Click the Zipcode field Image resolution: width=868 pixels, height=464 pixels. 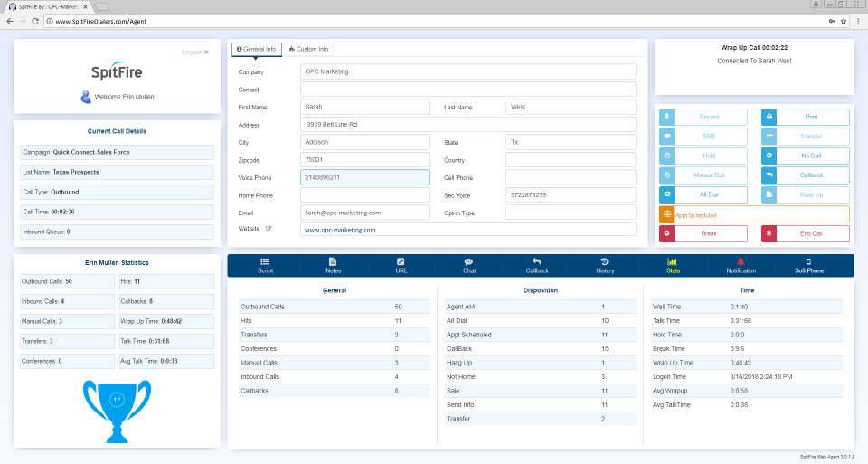coord(364,160)
